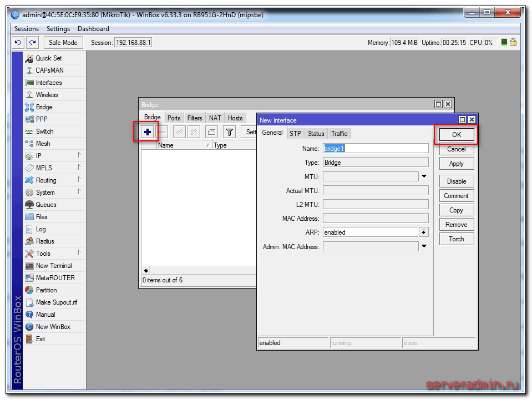Open the Settings menu in menu bar
This screenshot has height=400, width=532.
[58, 29]
